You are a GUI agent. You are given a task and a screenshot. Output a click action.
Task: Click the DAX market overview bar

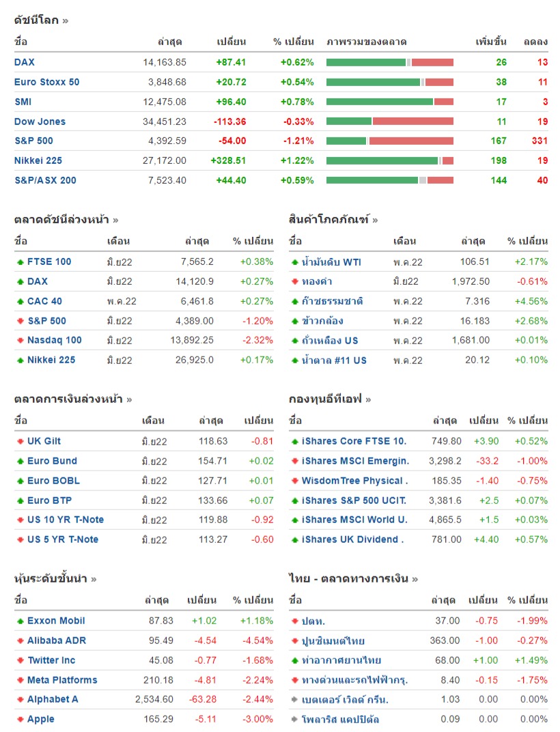(x=389, y=63)
